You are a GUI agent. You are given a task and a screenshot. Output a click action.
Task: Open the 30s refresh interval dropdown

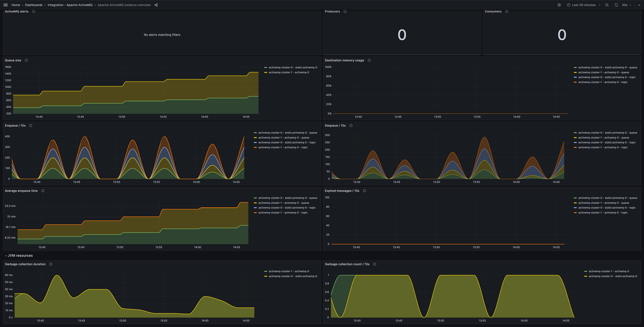(x=625, y=5)
